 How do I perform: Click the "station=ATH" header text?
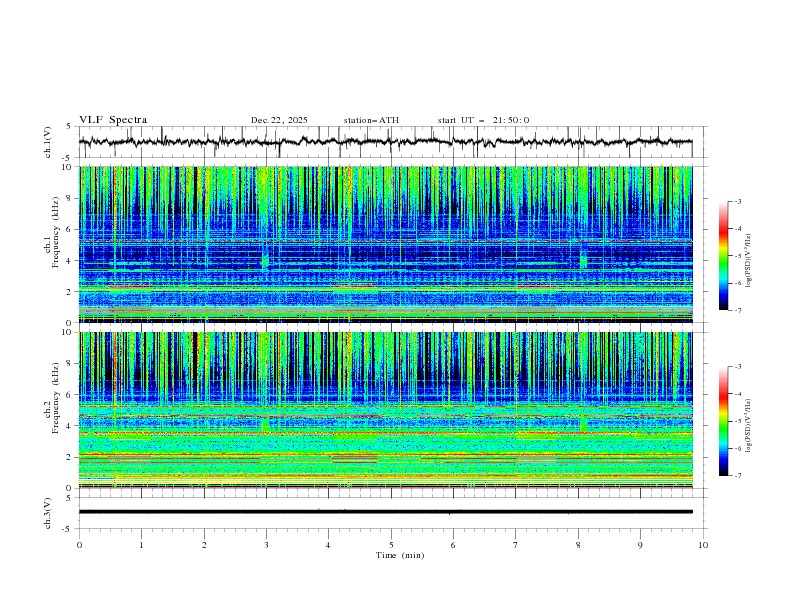[x=371, y=120]
